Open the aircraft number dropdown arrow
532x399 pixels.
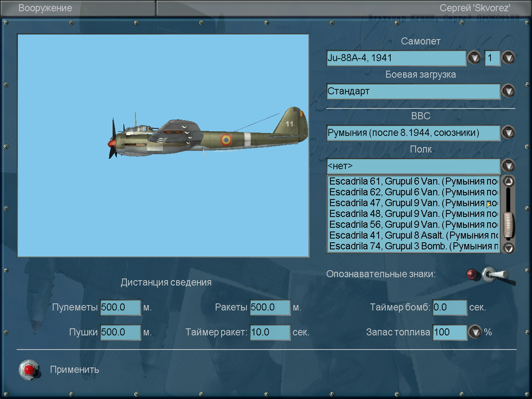tap(508, 58)
